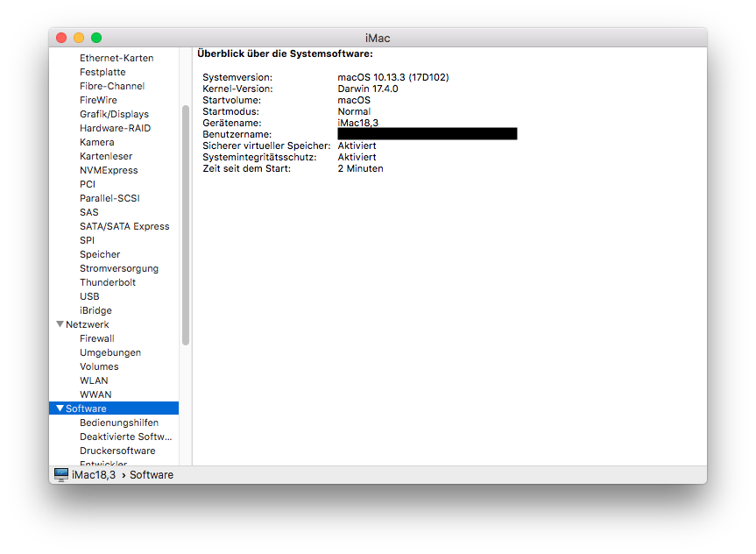Select Deaktivierte Software entry
The height and width of the screenshot is (554, 756).
(125, 437)
